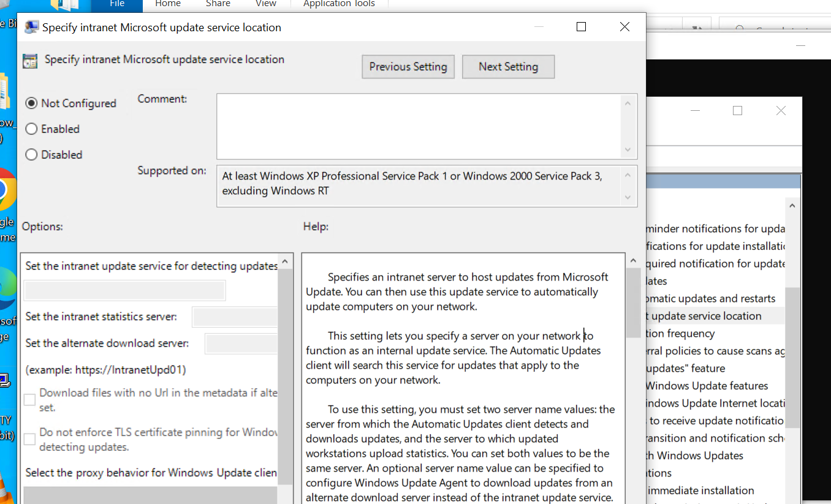831x504 pixels.
Task: Open VLC media player desktop icon
Action: pyautogui.click(x=5, y=487)
